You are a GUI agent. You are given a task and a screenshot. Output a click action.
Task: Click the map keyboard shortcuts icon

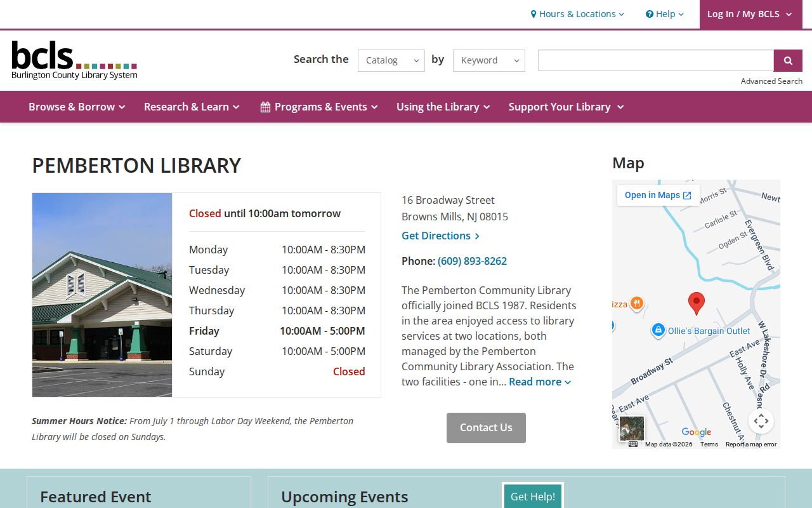tap(633, 444)
